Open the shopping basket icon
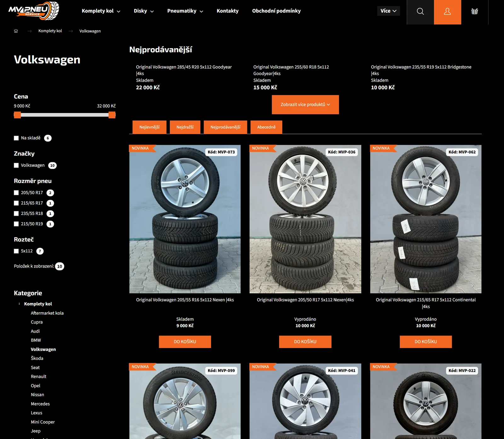 (x=474, y=11)
